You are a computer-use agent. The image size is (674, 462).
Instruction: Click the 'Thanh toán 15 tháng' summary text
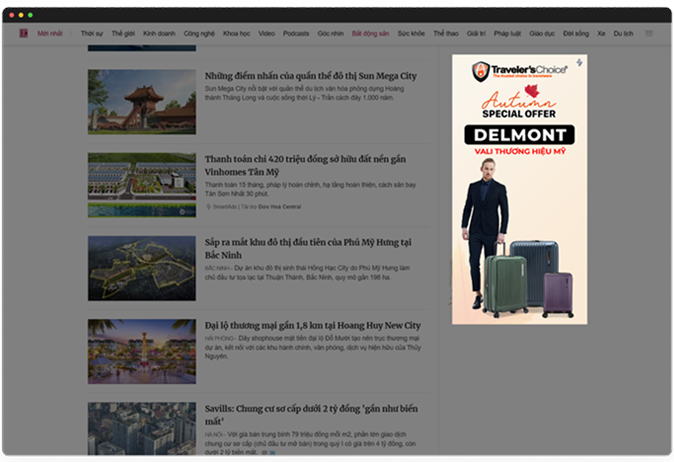coord(310,189)
